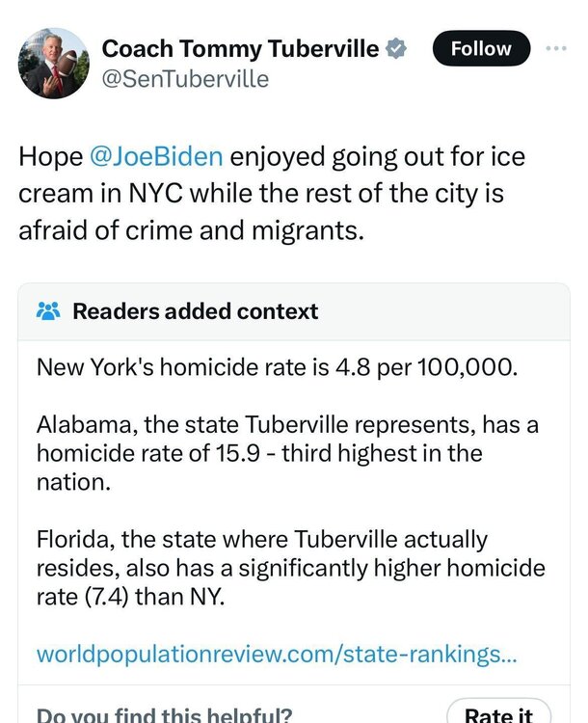Viewport: 588px width, 723px height.
Task: Click the Readers added context heading
Action: (x=195, y=311)
